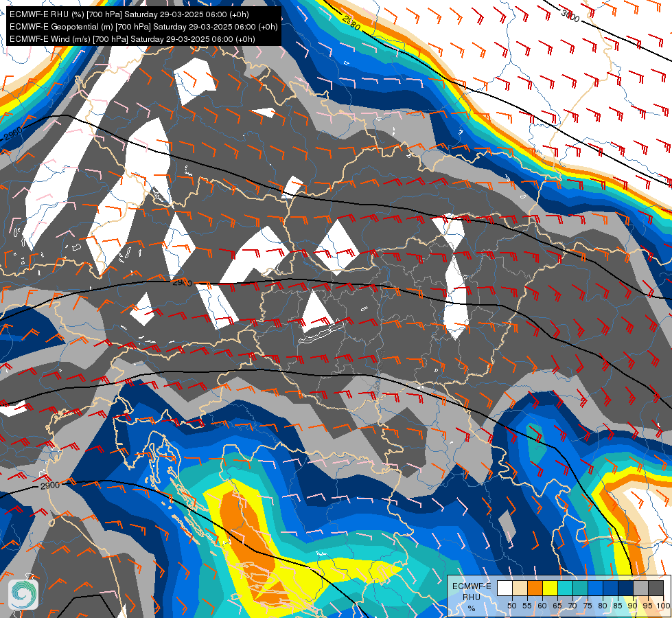Click the legend percent unit symbol
This screenshot has height=618, width=672.
click(472, 608)
